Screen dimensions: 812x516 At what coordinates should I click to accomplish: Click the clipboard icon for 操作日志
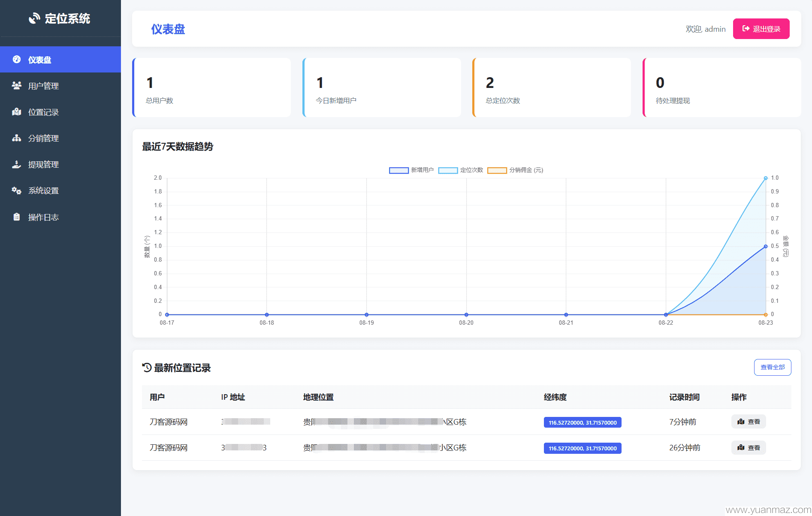pyautogui.click(x=17, y=217)
